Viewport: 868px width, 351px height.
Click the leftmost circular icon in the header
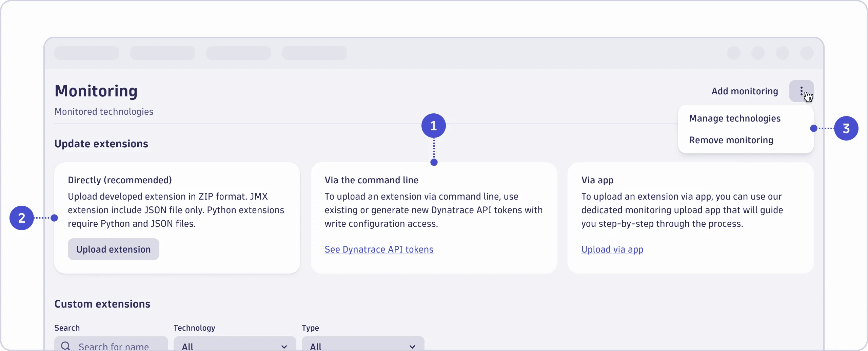(733, 53)
